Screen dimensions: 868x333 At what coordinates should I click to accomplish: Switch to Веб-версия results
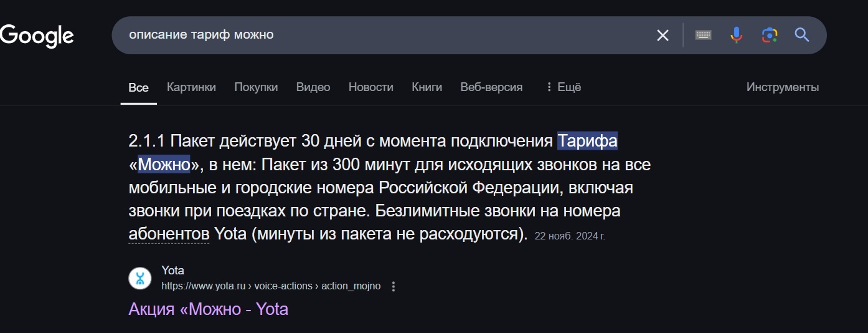tap(491, 87)
